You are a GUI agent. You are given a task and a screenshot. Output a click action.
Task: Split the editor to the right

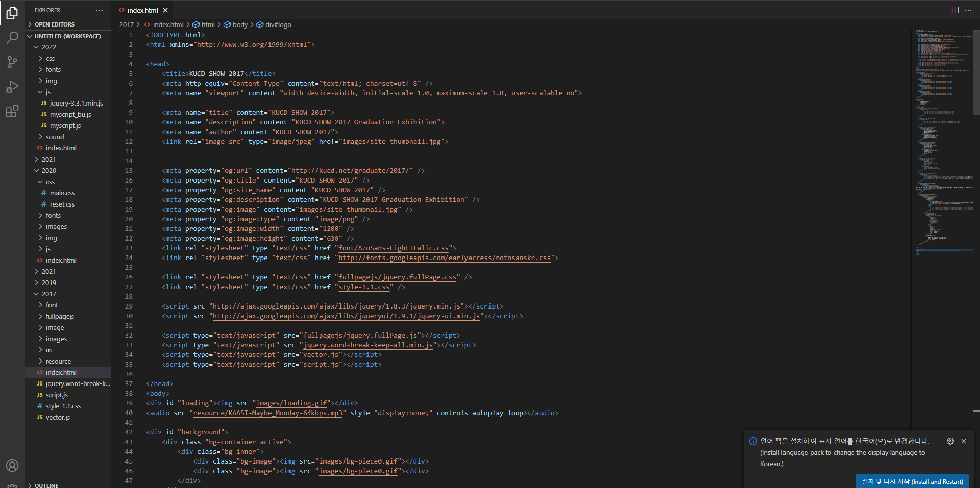click(955, 10)
